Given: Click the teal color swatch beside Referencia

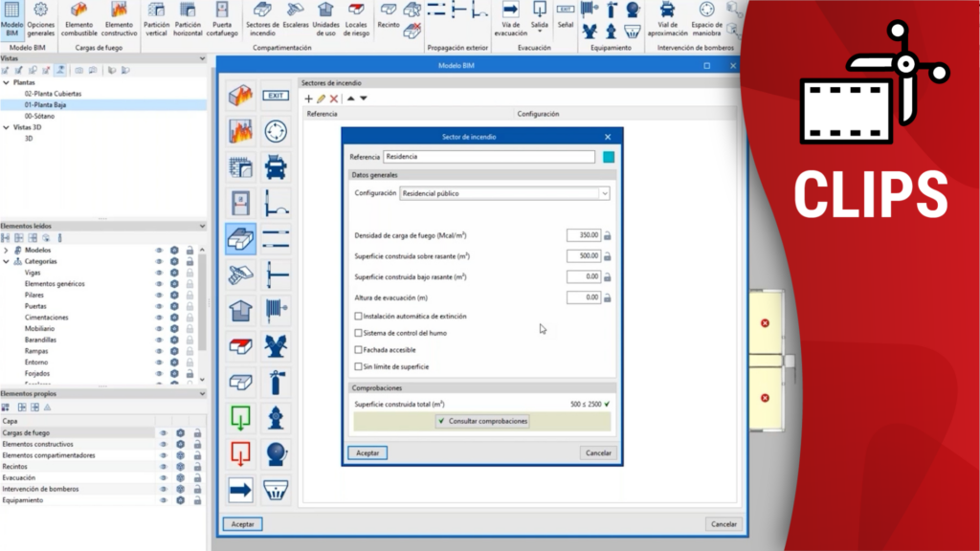Looking at the screenshot, I should click(608, 157).
